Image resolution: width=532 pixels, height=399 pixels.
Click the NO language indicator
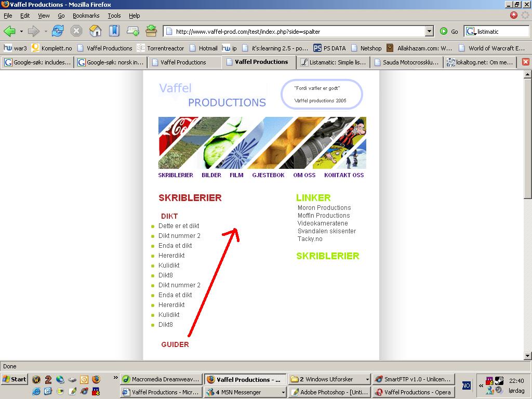[x=466, y=385]
